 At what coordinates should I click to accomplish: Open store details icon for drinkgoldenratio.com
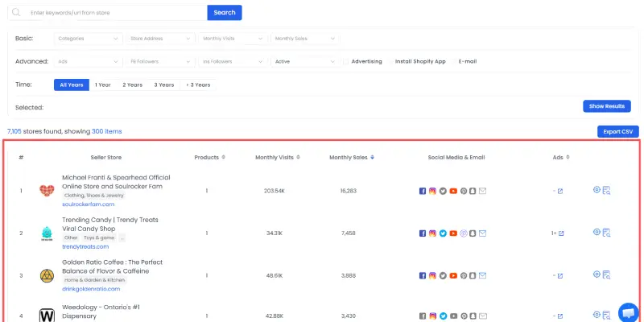point(607,275)
